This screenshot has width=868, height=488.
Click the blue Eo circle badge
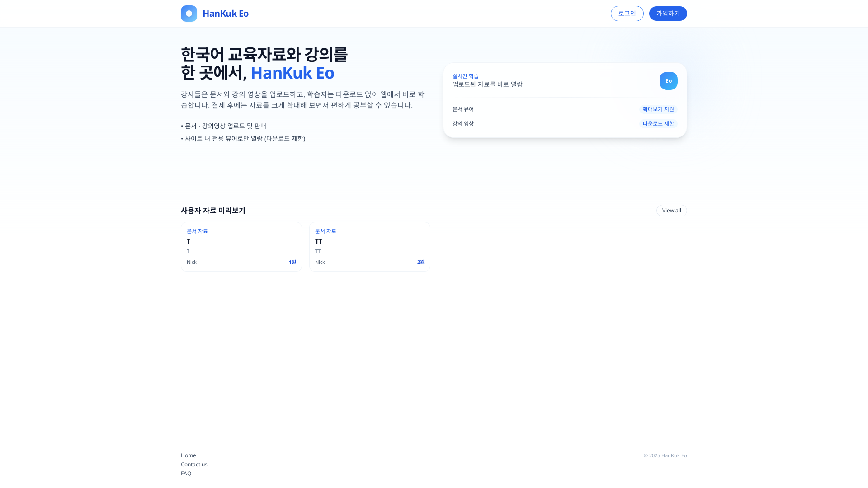point(668,80)
